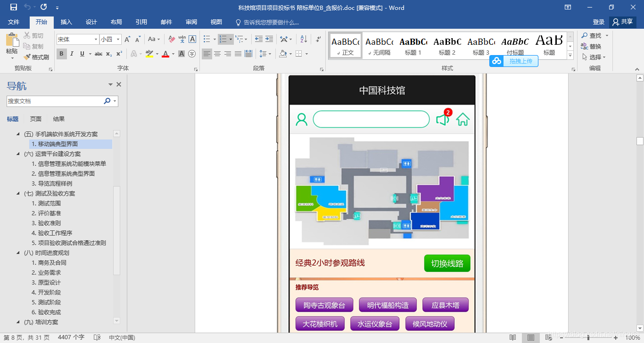Screen dimensions: 644x343
Task: Toggle bulleted list formatting
Action: [x=206, y=39]
